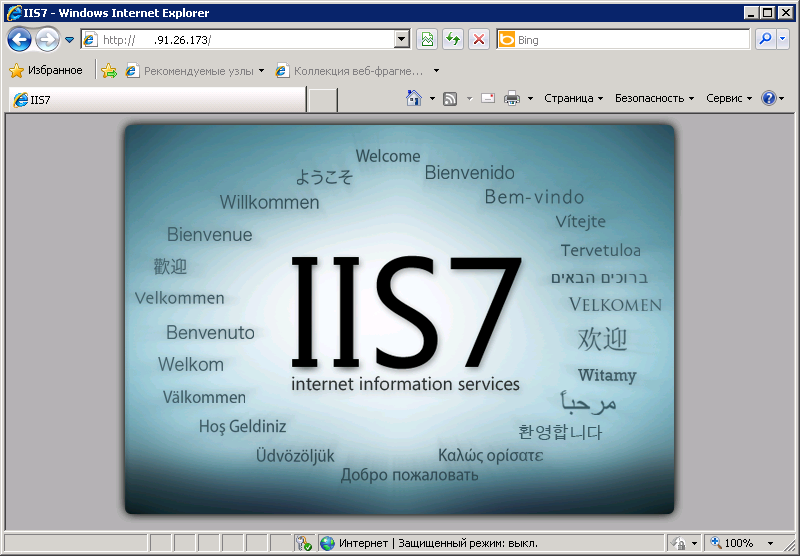800x556 pixels.
Task: Expand the zoom level dropdown arrow
Action: (770, 543)
